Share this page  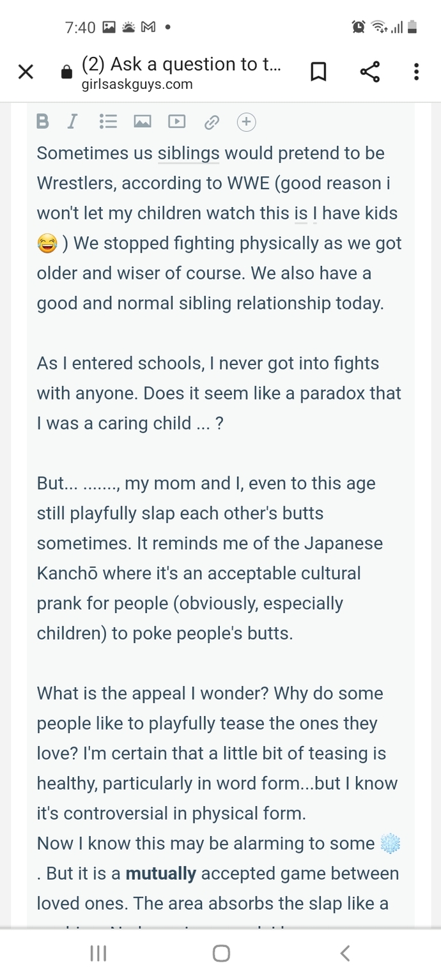pyautogui.click(x=369, y=72)
